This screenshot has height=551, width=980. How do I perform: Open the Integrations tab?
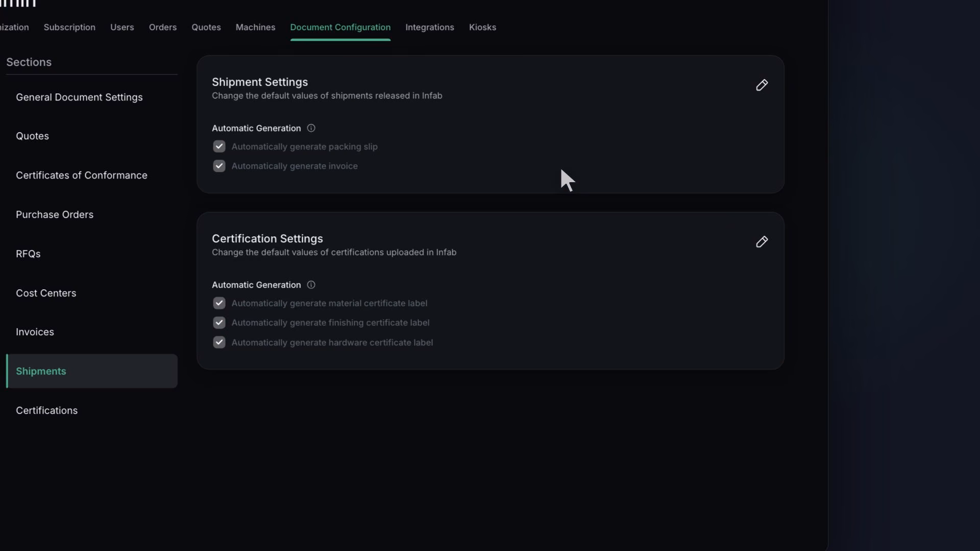430,27
